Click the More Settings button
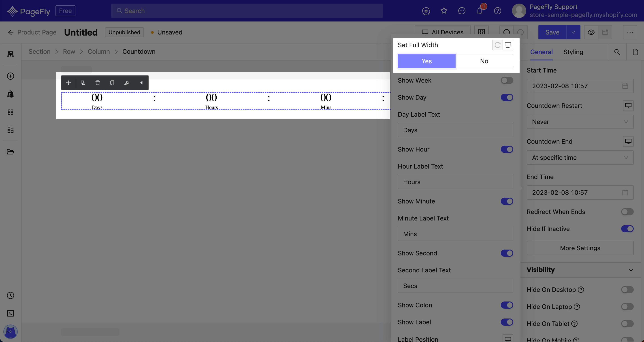Viewport: 644px width, 342px height. click(580, 248)
